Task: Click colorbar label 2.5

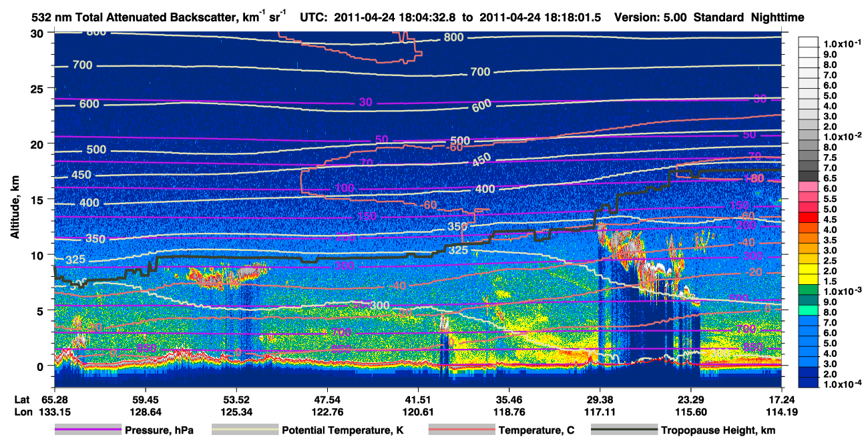Action: [x=830, y=261]
